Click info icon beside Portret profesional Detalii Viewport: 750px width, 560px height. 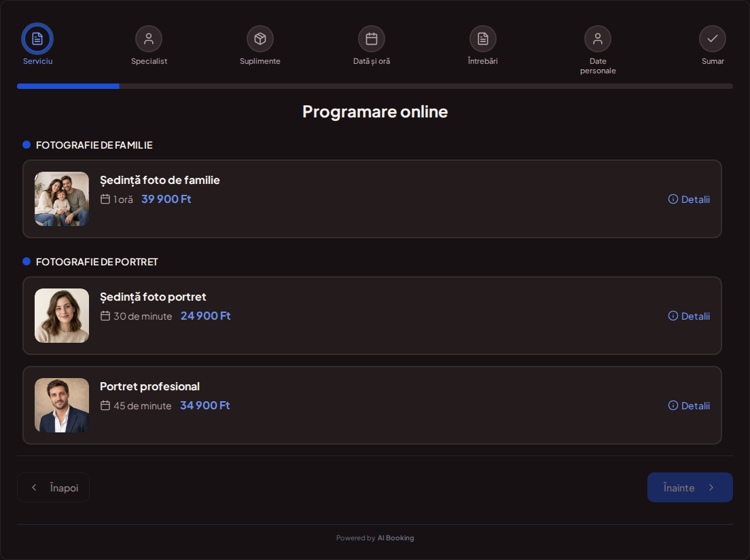[x=673, y=406]
